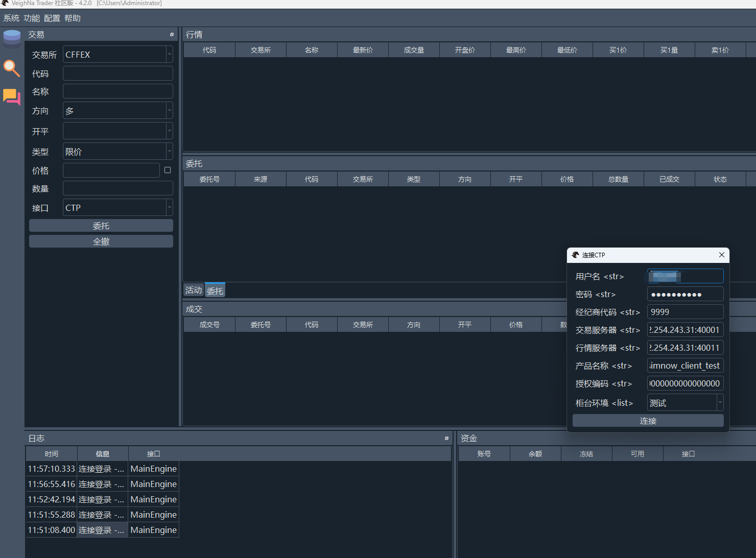756x558 pixels.
Task: Switch to the 活动 tab
Action: coord(194,290)
